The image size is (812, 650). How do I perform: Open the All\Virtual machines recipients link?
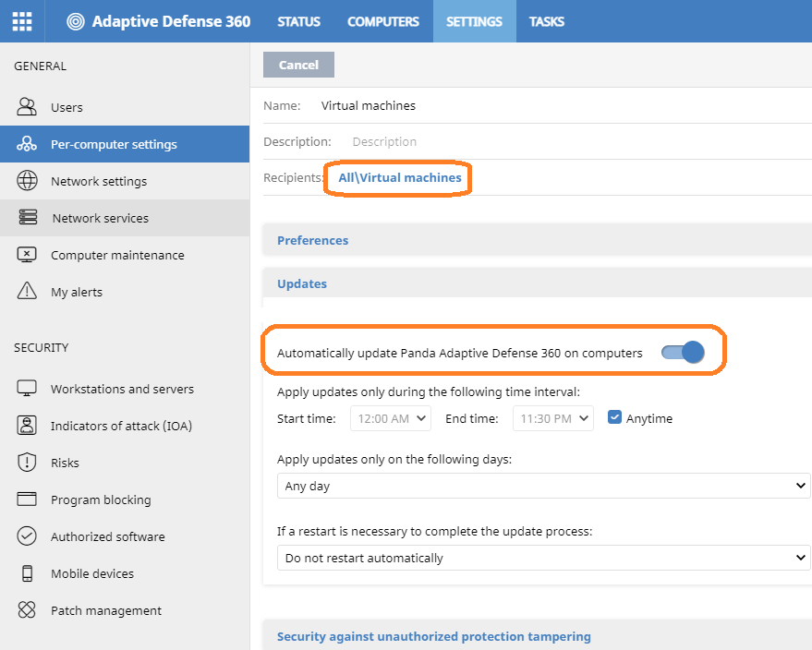pyautogui.click(x=399, y=177)
